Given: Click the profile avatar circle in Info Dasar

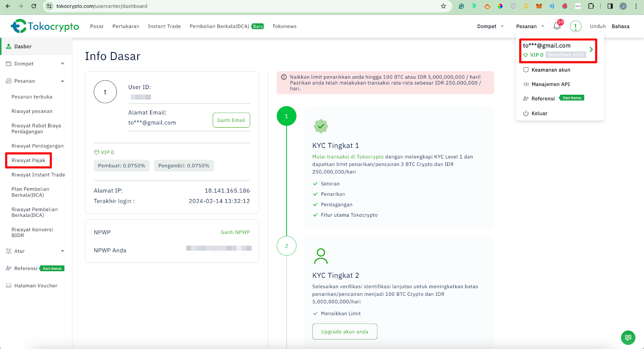Looking at the screenshot, I should point(105,92).
